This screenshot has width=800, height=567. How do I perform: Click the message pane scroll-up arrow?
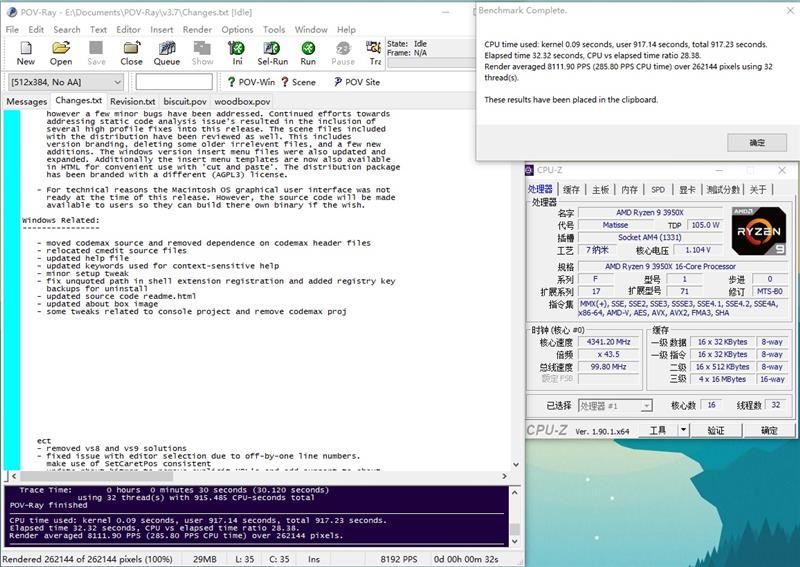pyautogui.click(x=515, y=492)
